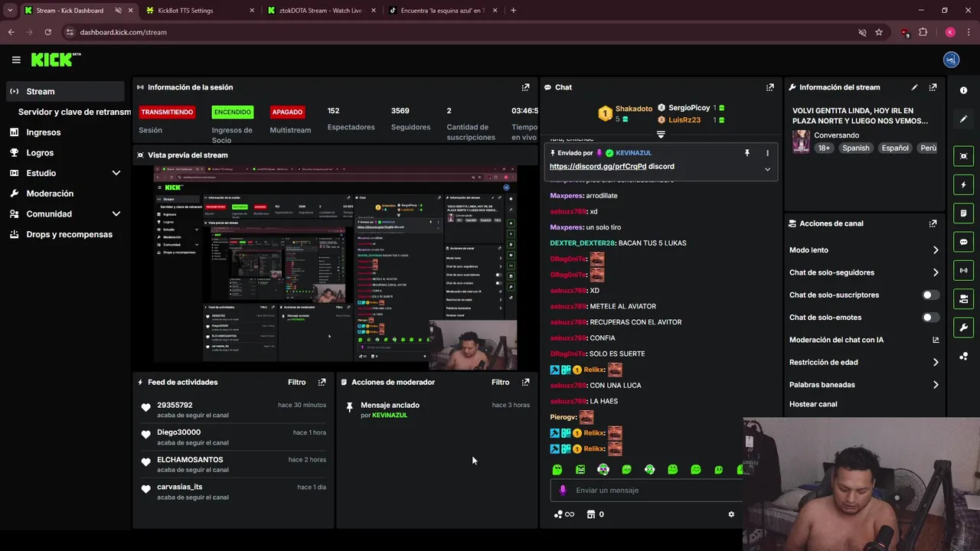The width and height of the screenshot is (980, 551).
Task: Toggle the broadcast signal widget icon in sidebar
Action: (963, 270)
